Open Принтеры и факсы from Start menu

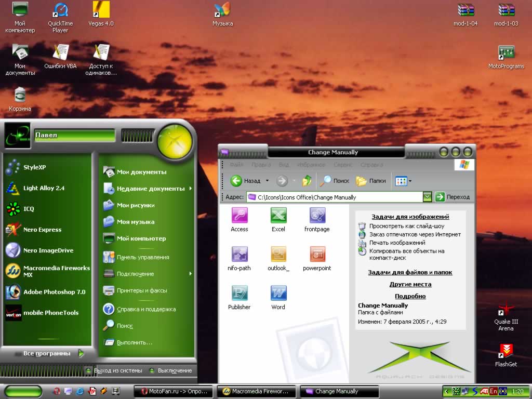[135, 290]
